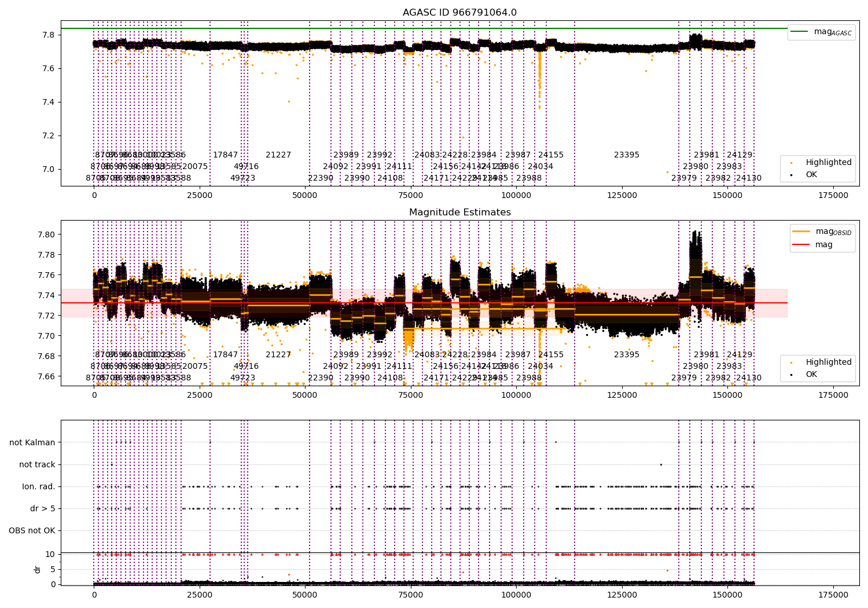Click the 'not track' axis label
The width and height of the screenshot is (868, 608).
pos(37,464)
